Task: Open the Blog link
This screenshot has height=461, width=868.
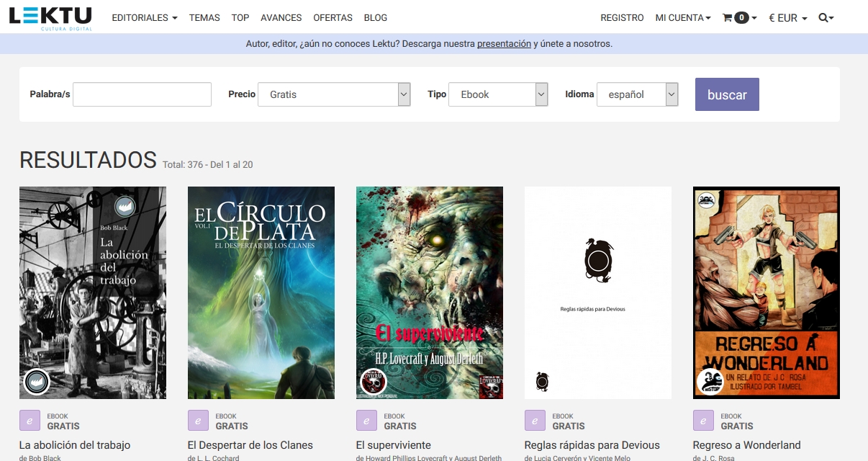Action: 376,18
